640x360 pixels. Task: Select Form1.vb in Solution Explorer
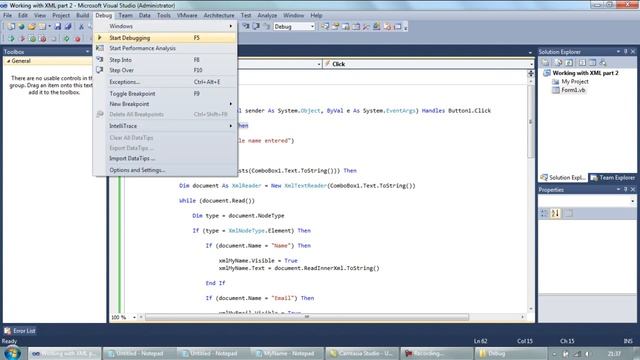(573, 90)
